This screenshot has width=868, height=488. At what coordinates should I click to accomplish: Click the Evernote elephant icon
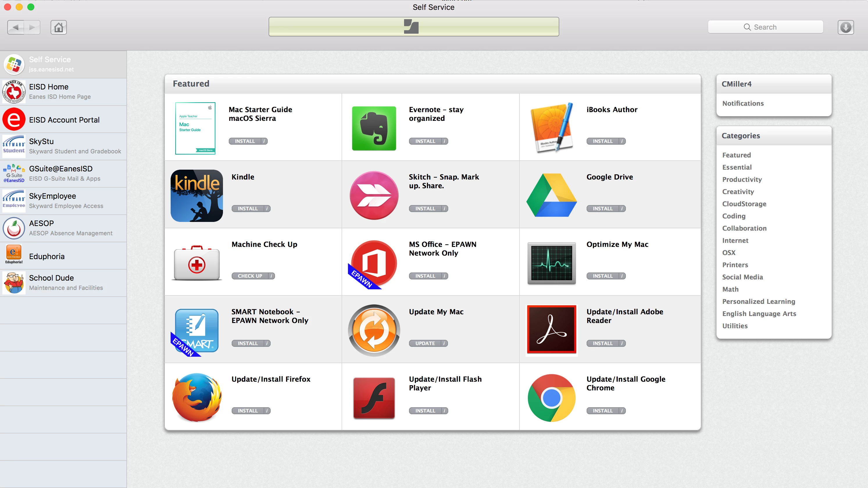coord(374,128)
